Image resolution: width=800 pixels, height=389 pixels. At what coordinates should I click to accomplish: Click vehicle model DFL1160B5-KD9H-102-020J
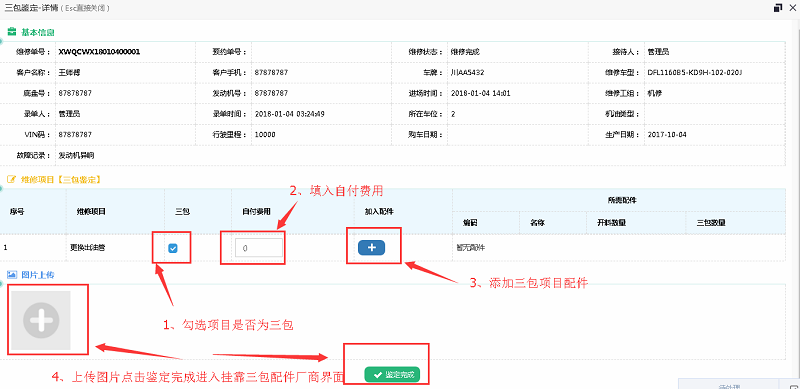click(x=695, y=72)
